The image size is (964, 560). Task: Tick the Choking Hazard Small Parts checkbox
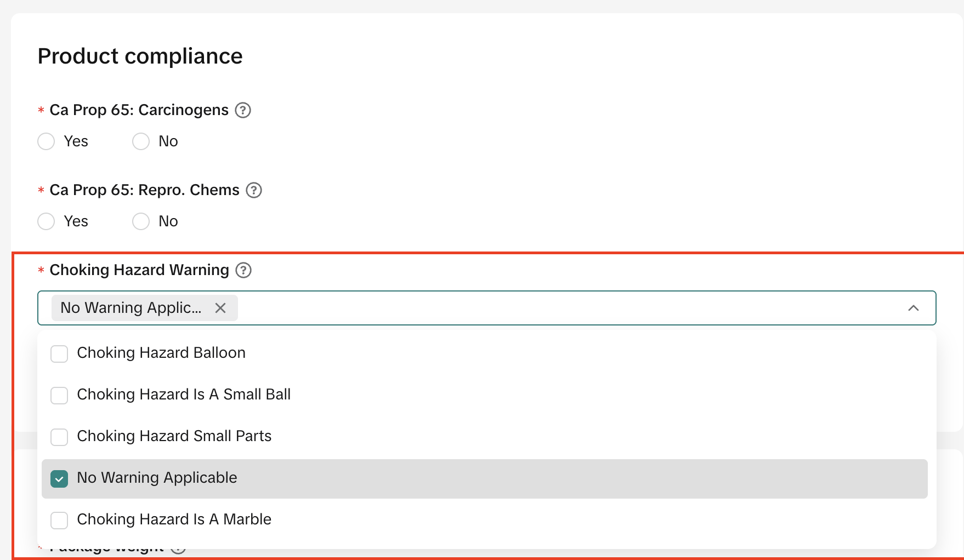click(59, 437)
